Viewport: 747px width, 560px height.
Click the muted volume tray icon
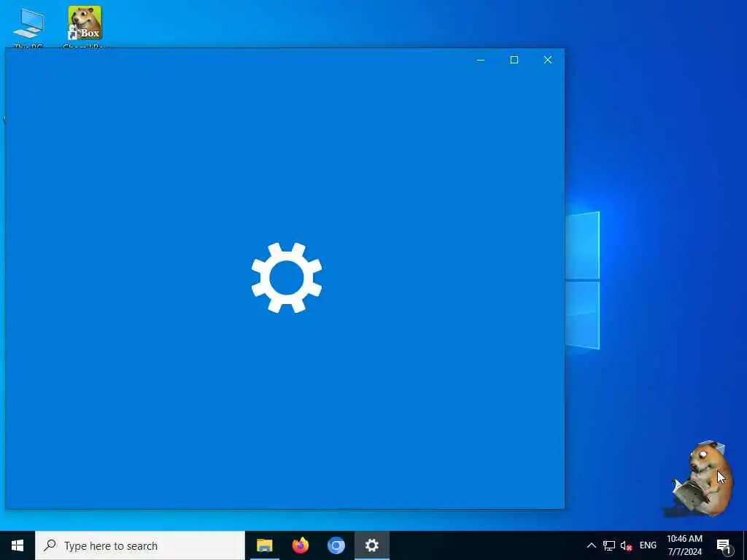click(x=626, y=545)
